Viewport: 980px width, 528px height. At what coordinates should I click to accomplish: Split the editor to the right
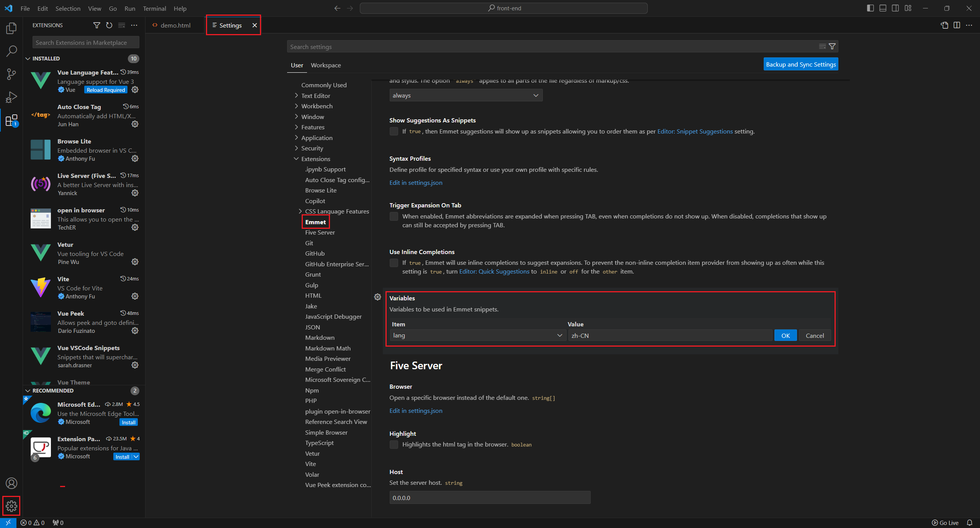click(957, 25)
